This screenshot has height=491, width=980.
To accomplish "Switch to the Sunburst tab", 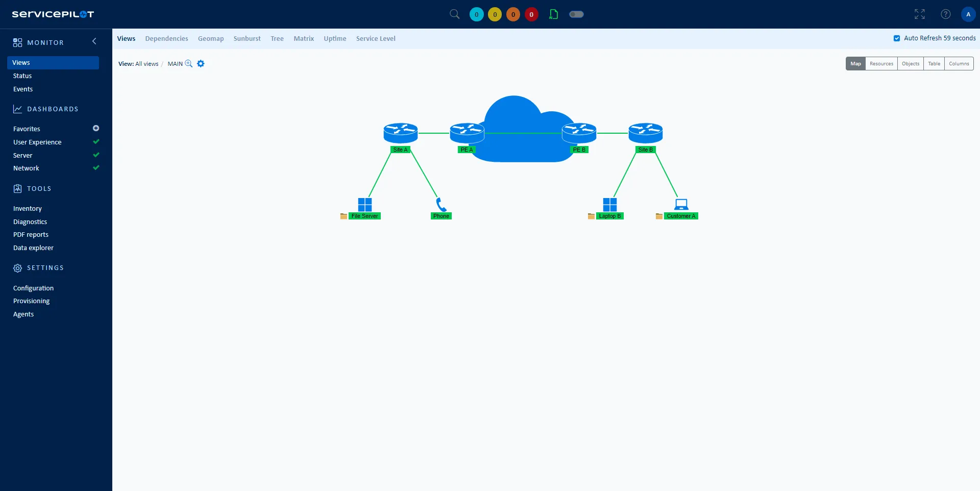I will click(x=247, y=38).
